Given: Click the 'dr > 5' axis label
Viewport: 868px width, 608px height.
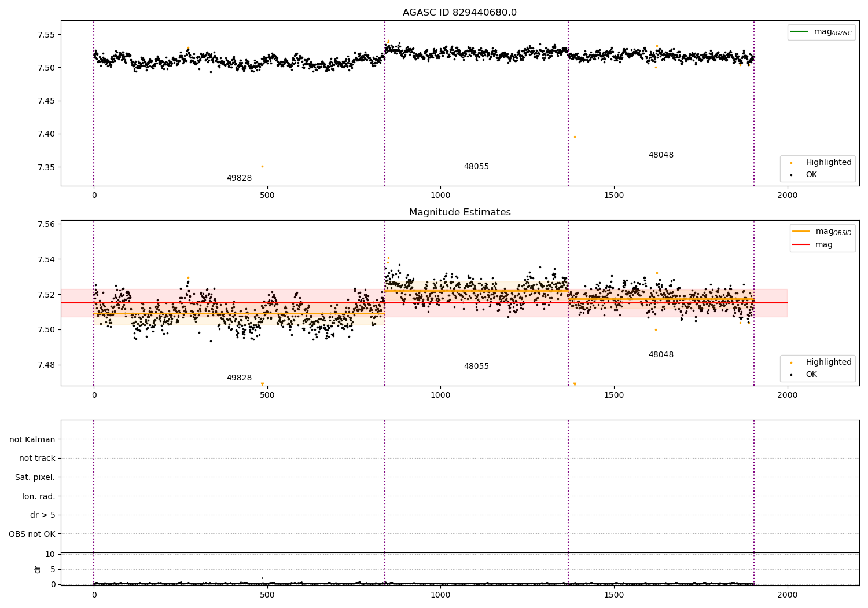Looking at the screenshot, I should [x=42, y=515].
